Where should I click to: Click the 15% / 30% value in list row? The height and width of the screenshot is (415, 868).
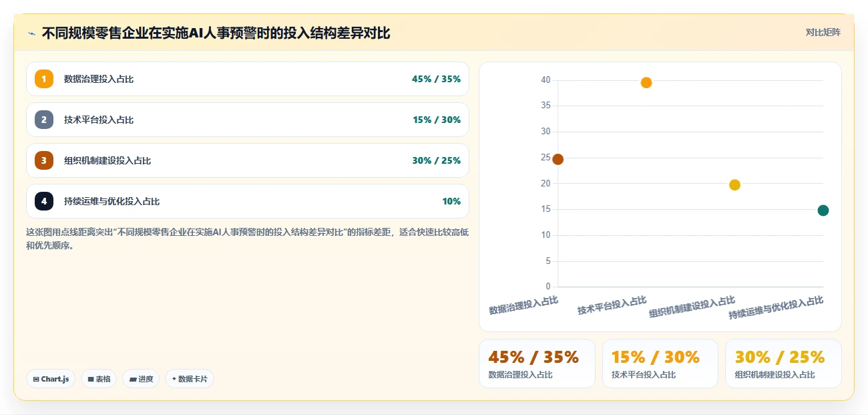437,120
